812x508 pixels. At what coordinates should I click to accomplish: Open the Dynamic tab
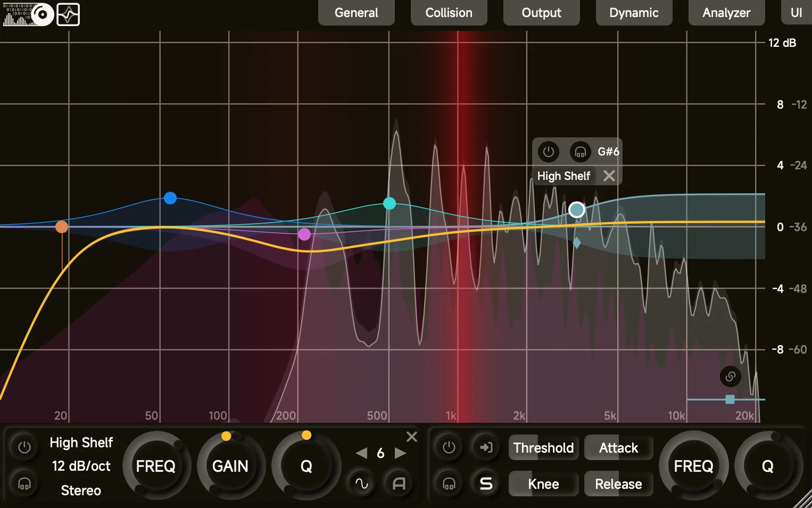634,12
